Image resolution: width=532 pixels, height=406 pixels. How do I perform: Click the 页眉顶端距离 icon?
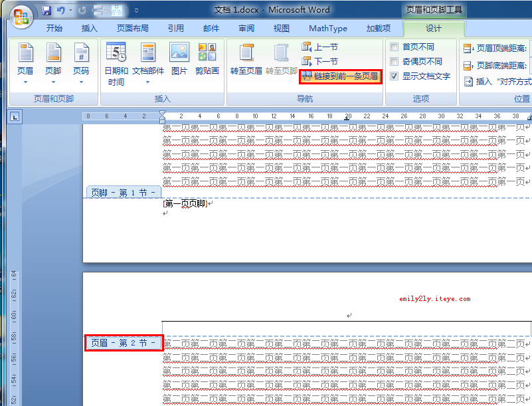pos(469,49)
